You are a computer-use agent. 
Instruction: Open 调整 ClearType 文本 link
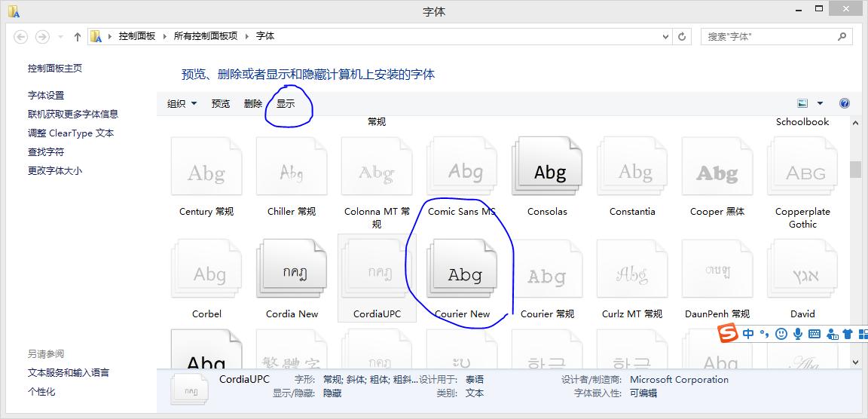coord(71,133)
